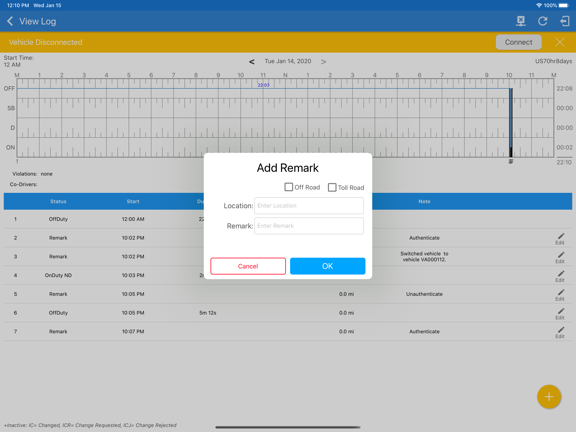The height and width of the screenshot is (432, 576).
Task: Go back from View Log
Action: pos(10,21)
